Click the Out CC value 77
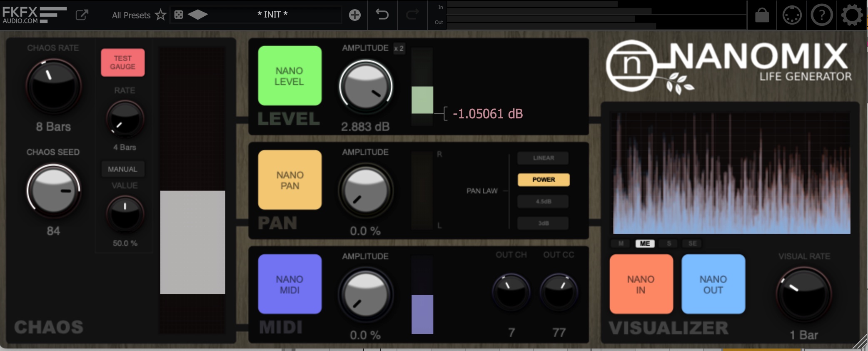868x351 pixels. [559, 333]
